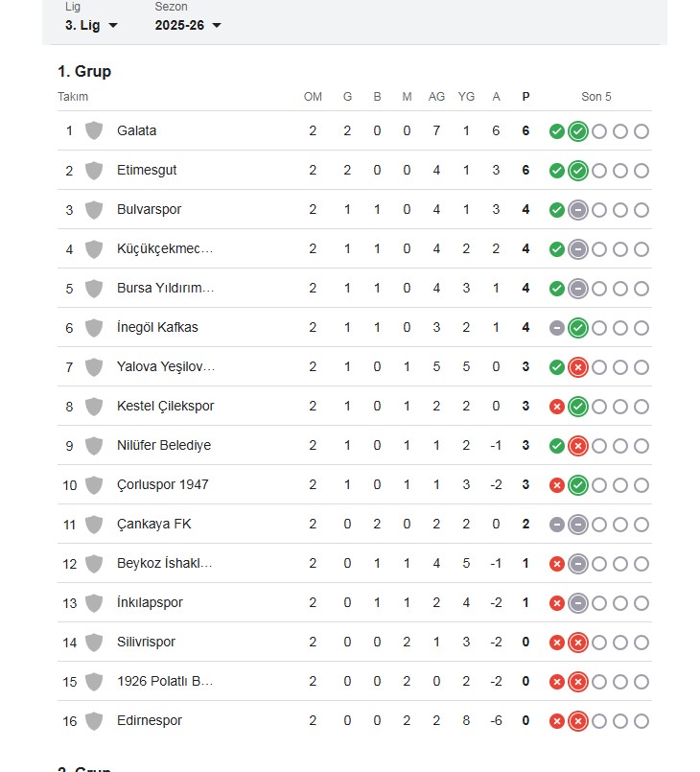Click Beykoz's last empty result circle
The height and width of the screenshot is (772, 700).
[x=642, y=564]
